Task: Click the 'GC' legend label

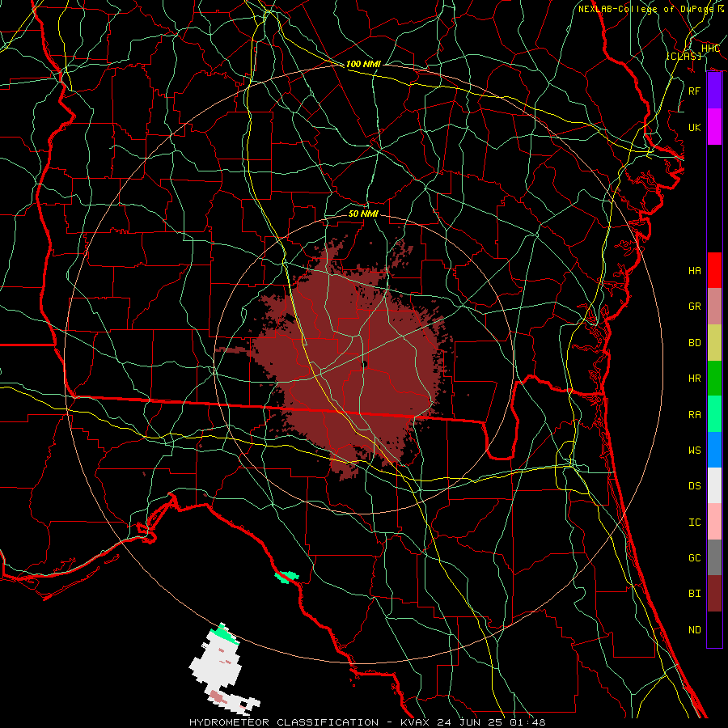Action: (695, 558)
